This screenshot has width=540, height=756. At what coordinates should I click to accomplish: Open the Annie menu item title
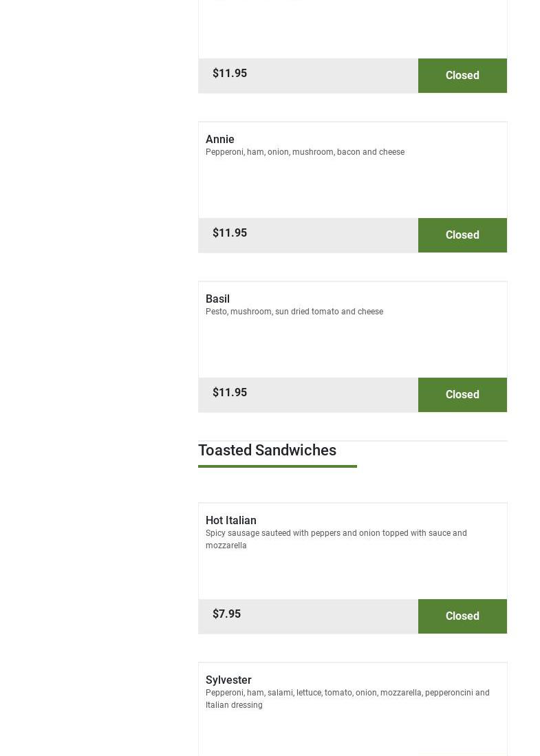220,139
